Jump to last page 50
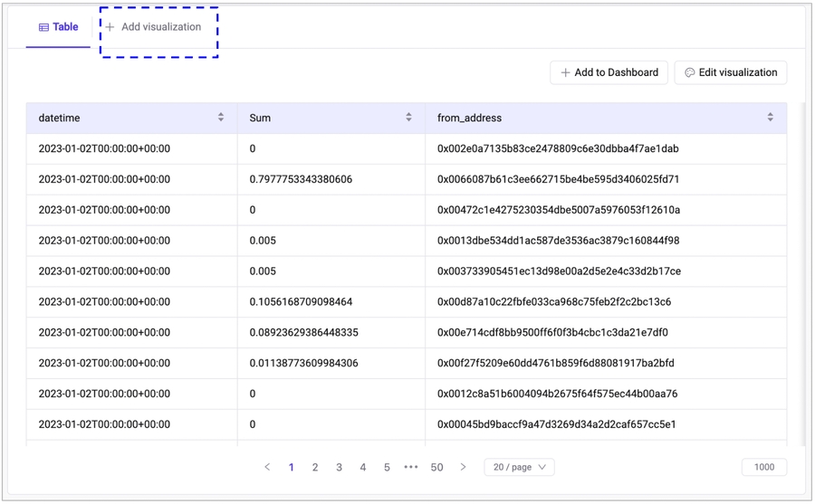Viewport: 815px width, 504px height. click(x=436, y=467)
